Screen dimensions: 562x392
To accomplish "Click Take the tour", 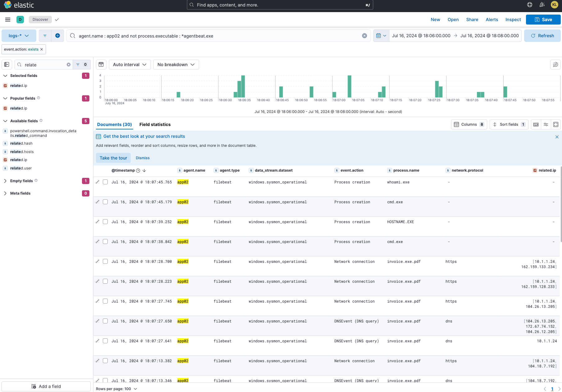I will 113,158.
